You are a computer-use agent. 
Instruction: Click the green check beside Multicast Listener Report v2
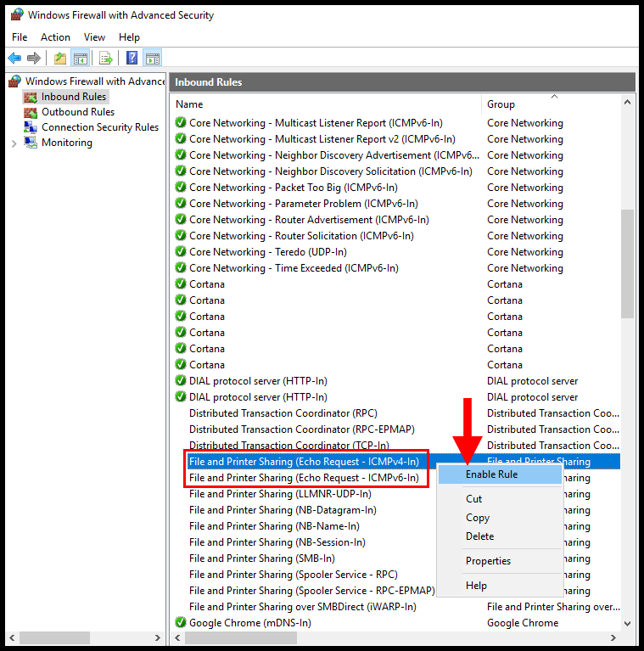tap(181, 138)
